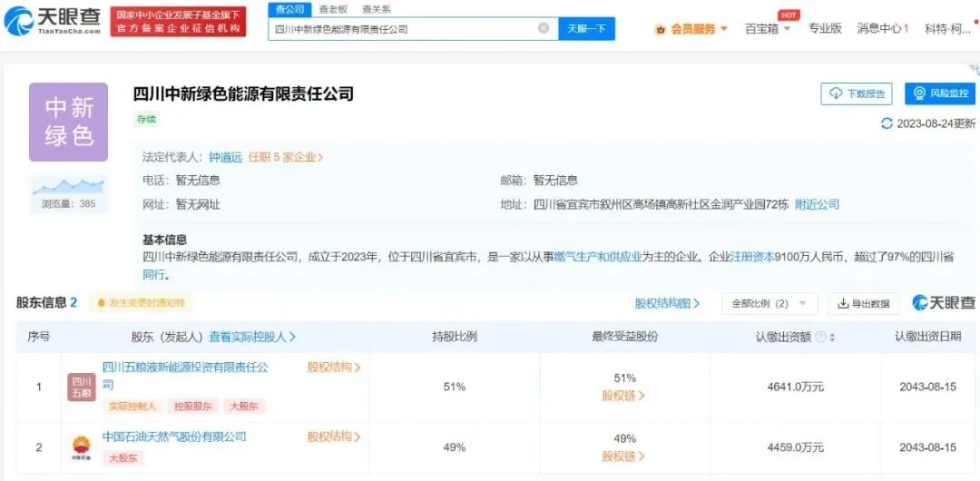The width and height of the screenshot is (980, 481).
Task: Click the 四川五粮 shareholder logo
Action: (82, 388)
